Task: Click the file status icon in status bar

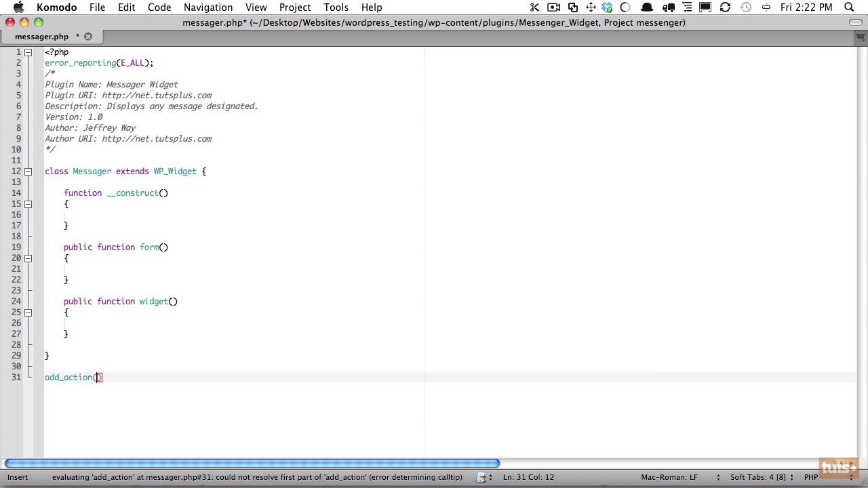Action: (481, 477)
